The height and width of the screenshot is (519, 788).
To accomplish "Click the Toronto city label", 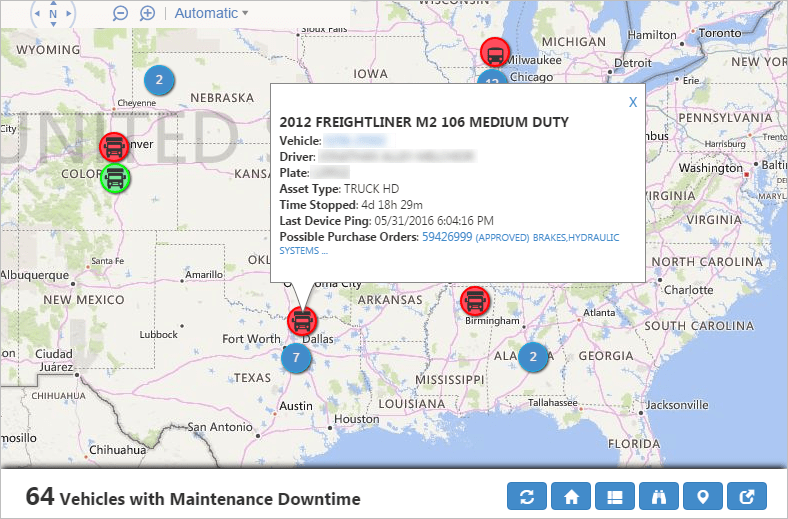I will 720,33.
